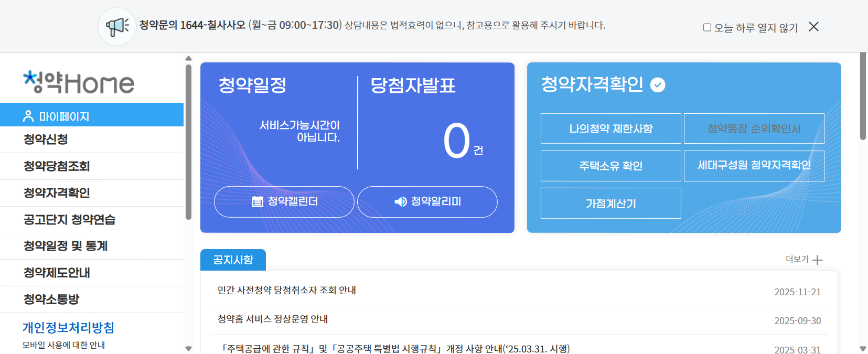The image size is (868, 354).
Task: Click the 주택소유 확인 button
Action: (x=610, y=166)
